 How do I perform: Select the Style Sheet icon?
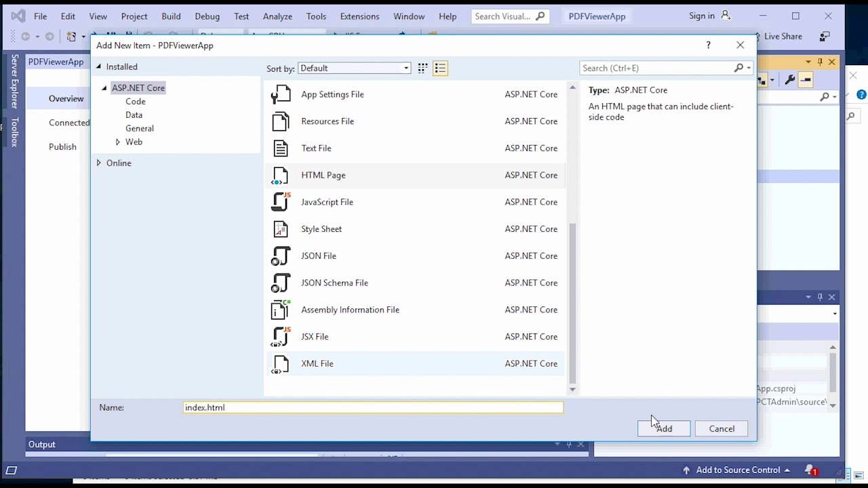tap(281, 229)
